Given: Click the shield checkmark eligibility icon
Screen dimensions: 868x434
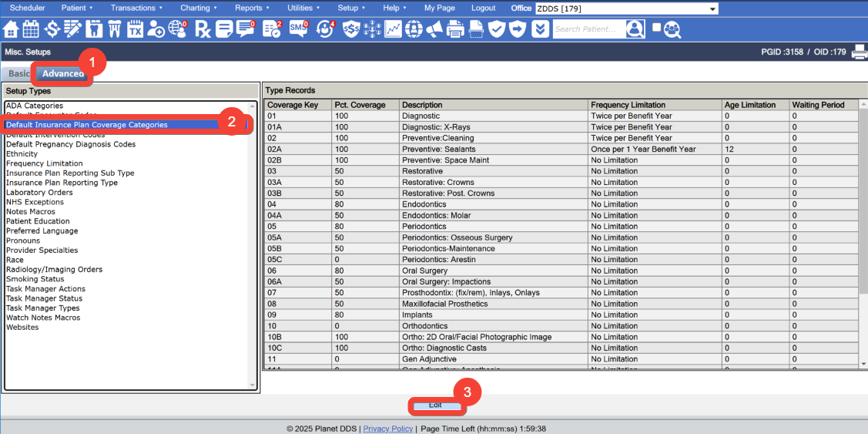Looking at the screenshot, I should click(497, 29).
